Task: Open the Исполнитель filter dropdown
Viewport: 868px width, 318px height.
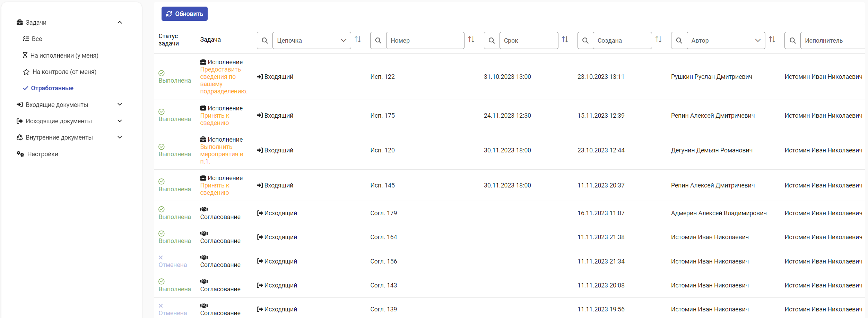Action: [833, 41]
